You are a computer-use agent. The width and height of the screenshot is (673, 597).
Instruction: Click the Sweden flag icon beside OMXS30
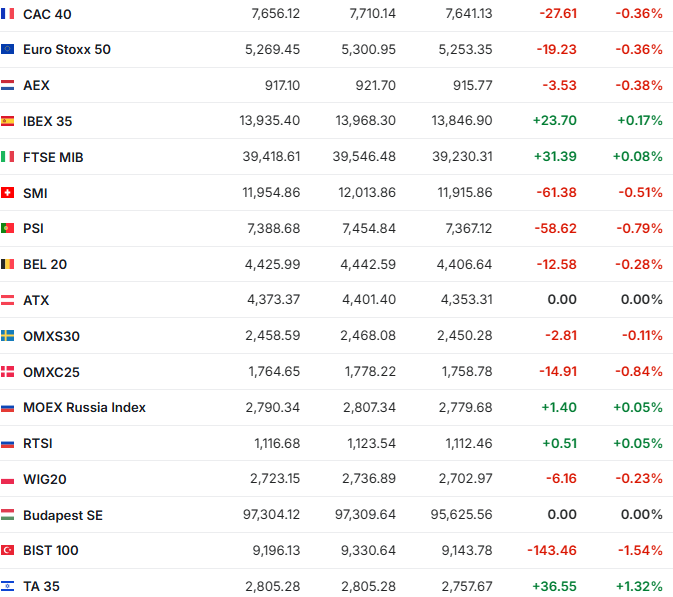tap(8, 336)
